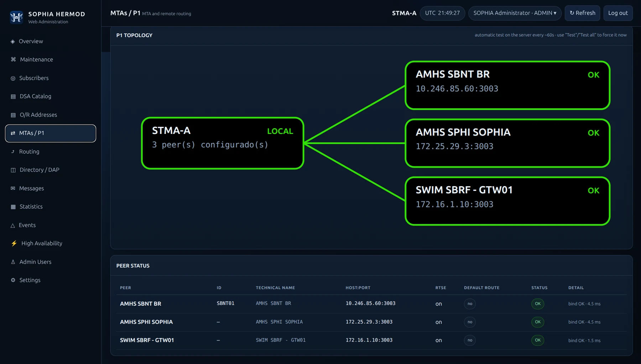Click the Admin Users person icon

point(13,262)
